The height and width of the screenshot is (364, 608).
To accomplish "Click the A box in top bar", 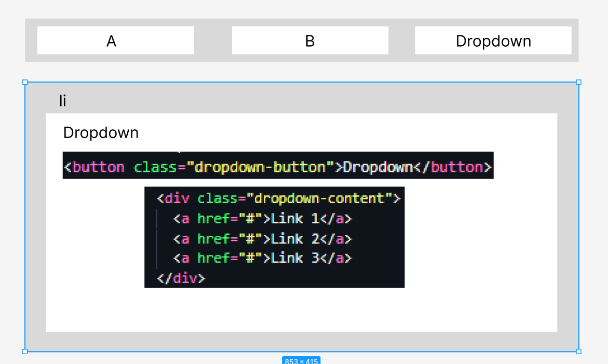I will [x=115, y=41].
